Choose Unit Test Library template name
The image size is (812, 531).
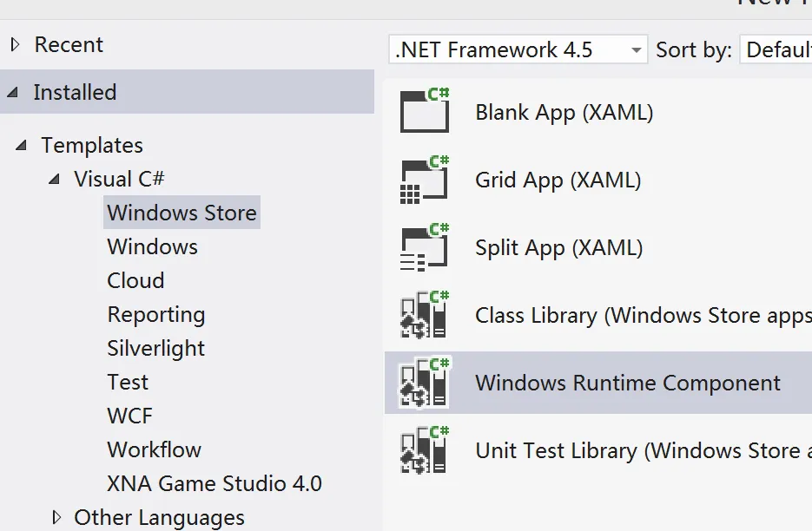(x=644, y=450)
